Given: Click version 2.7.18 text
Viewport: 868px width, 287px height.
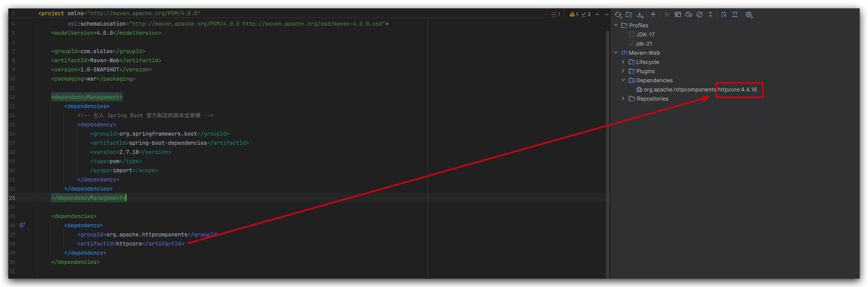Looking at the screenshot, I should (129, 152).
